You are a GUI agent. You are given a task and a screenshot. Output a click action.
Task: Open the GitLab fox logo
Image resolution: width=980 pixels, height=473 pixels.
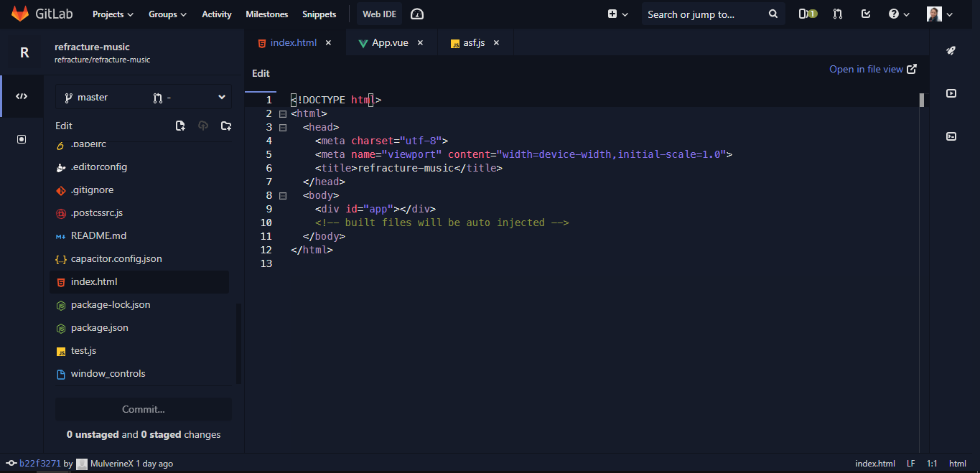point(19,13)
